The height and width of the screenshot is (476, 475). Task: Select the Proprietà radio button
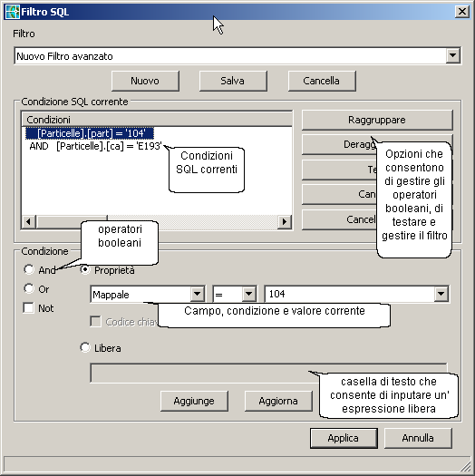tap(85, 269)
